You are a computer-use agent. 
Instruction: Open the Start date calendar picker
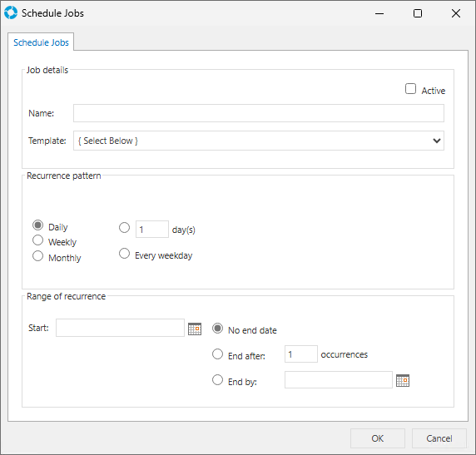(x=195, y=329)
